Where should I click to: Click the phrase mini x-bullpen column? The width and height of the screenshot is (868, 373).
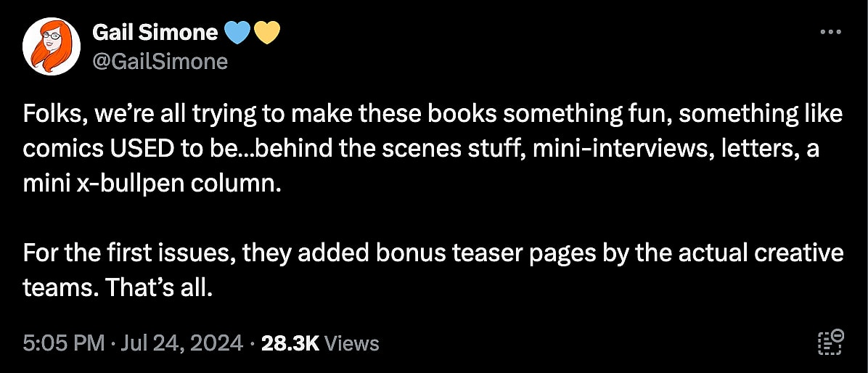coord(148,184)
